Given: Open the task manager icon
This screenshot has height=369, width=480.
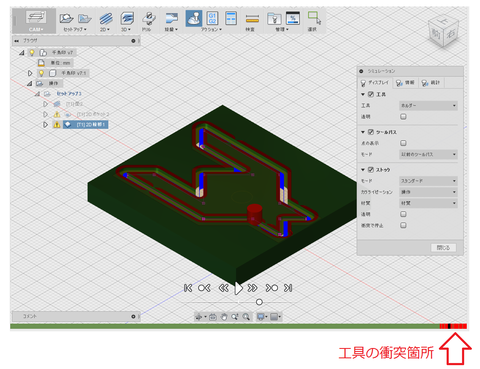Looking at the screenshot, I should pyautogui.click(x=293, y=18).
